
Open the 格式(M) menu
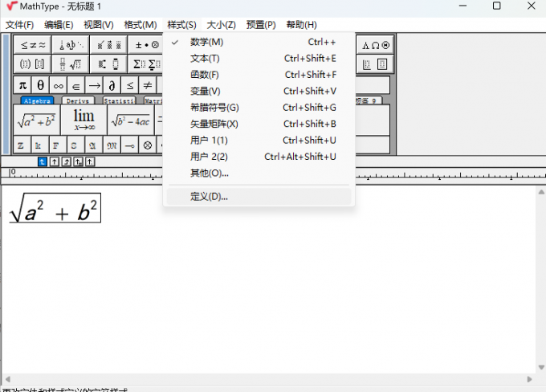(141, 25)
